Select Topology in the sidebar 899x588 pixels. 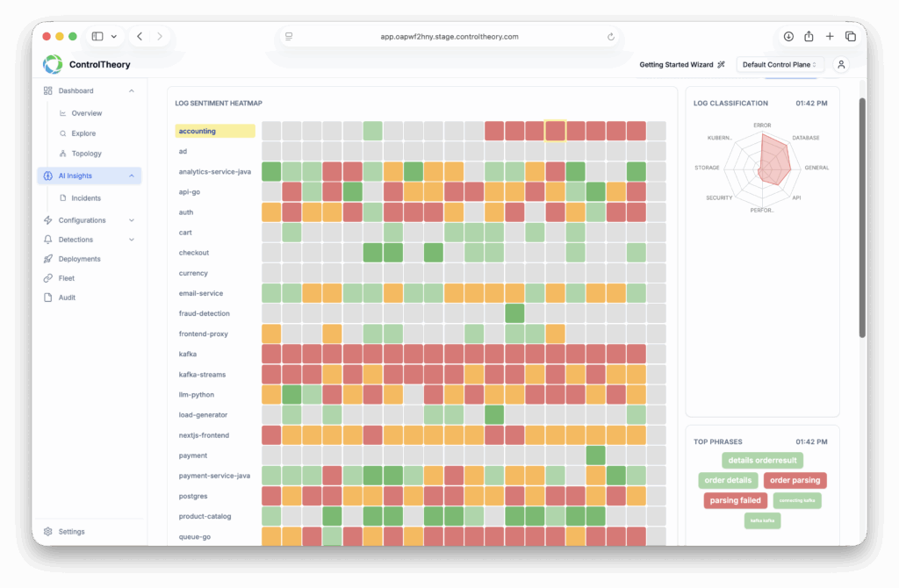(x=86, y=154)
